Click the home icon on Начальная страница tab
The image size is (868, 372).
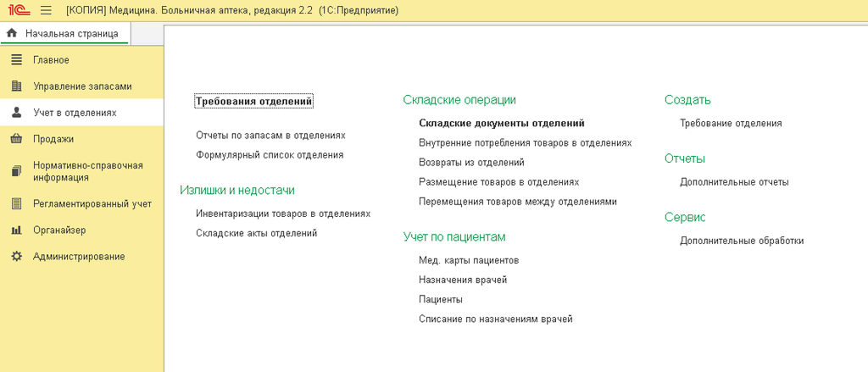click(12, 33)
